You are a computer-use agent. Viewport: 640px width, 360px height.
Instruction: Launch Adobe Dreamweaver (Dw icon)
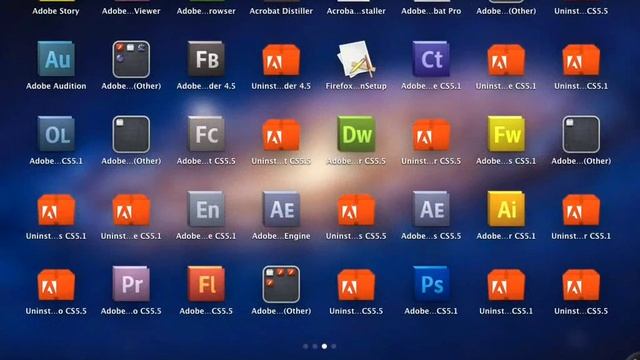tap(356, 134)
